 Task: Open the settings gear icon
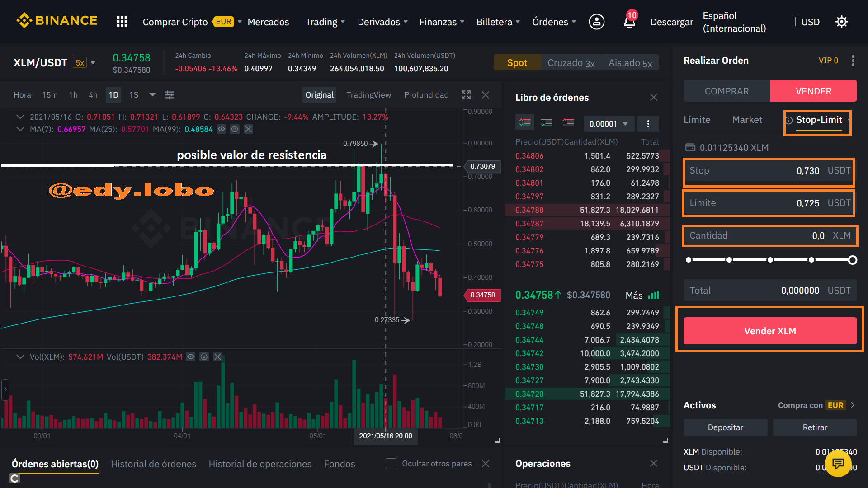(842, 22)
